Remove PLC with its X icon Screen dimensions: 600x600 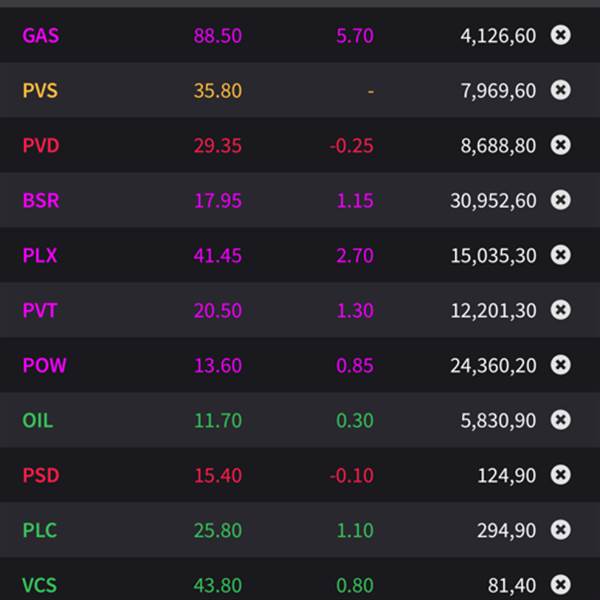click(x=561, y=531)
